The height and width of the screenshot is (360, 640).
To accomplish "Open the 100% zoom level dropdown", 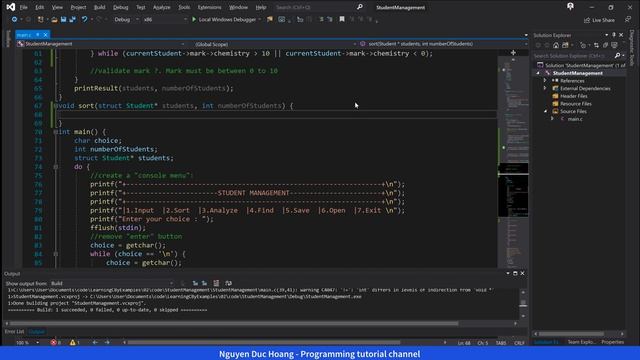I will (x=27, y=343).
